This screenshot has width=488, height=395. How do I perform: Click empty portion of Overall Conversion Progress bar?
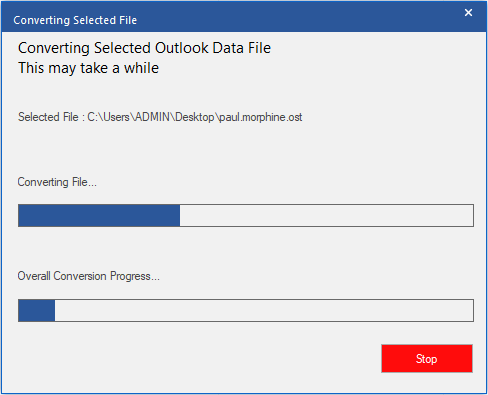pos(264,310)
